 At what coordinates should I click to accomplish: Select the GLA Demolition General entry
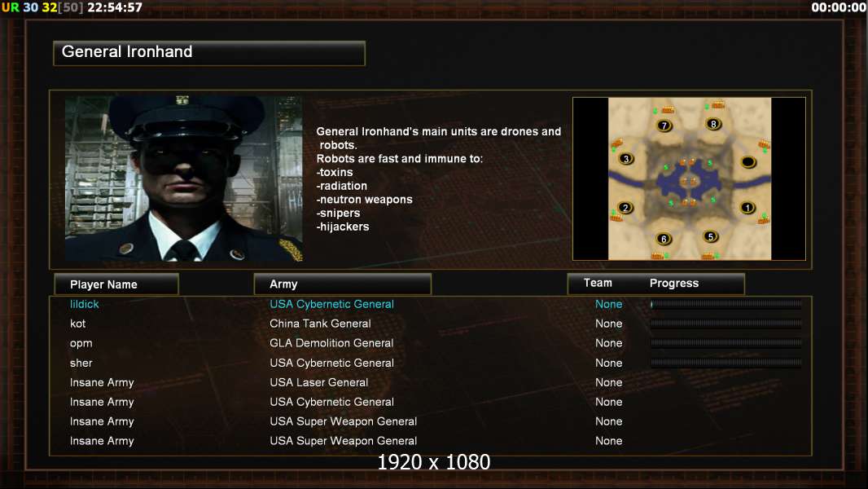pyautogui.click(x=331, y=343)
